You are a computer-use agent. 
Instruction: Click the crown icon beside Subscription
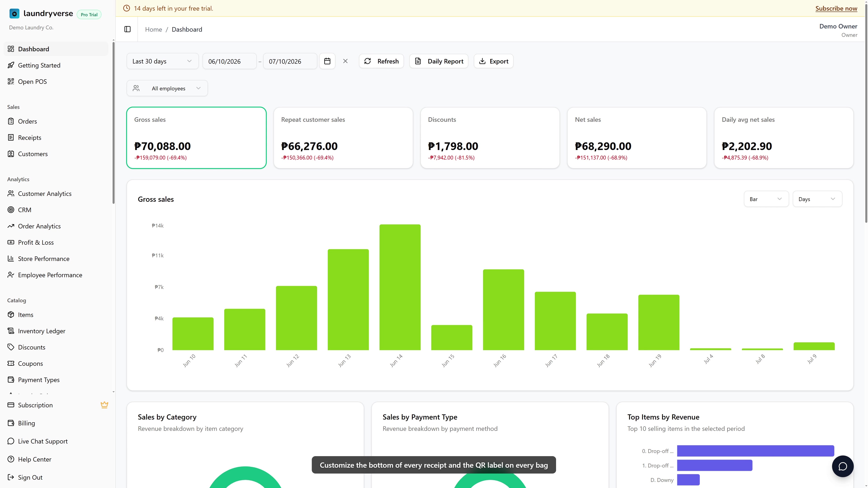pyautogui.click(x=104, y=405)
